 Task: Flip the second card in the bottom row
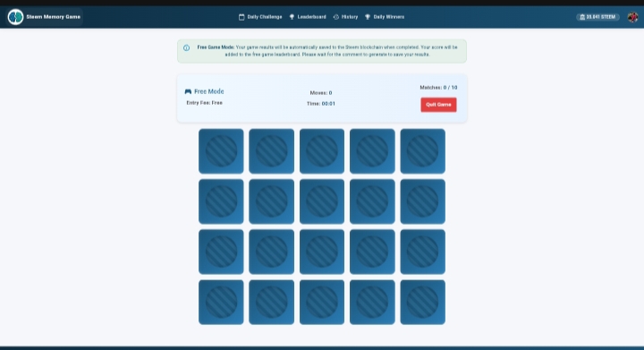272,303
